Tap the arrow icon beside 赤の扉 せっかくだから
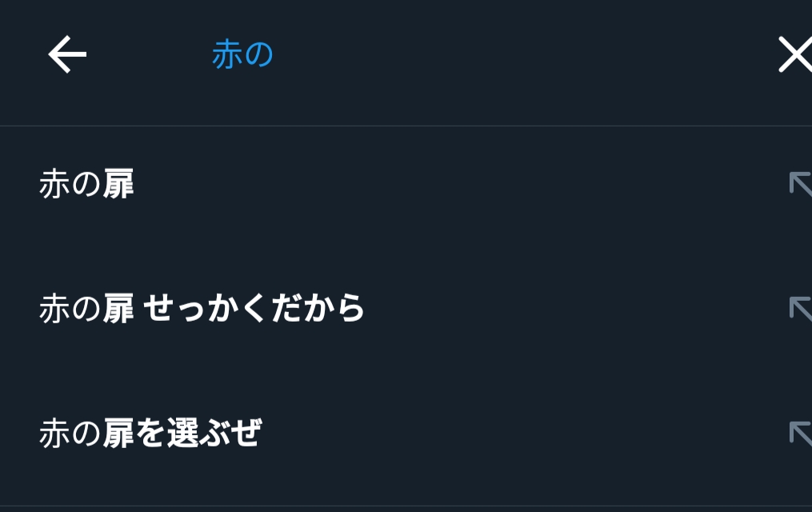812x512 pixels. pos(800,308)
